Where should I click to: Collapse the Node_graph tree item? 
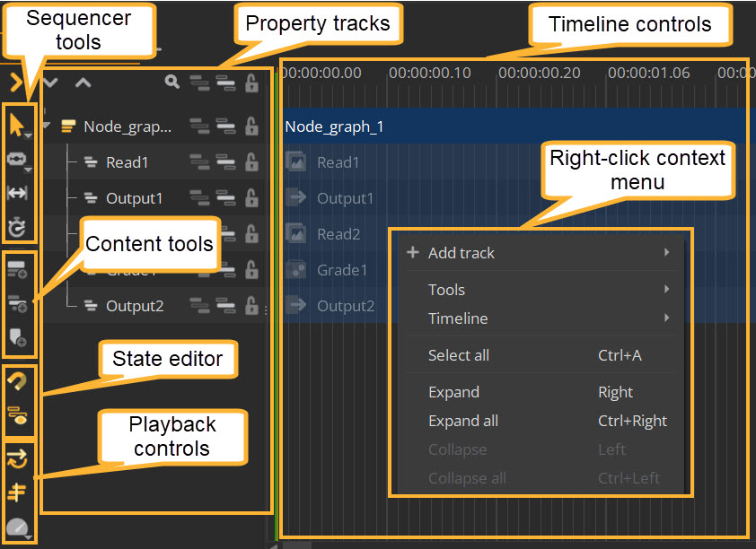[47, 126]
